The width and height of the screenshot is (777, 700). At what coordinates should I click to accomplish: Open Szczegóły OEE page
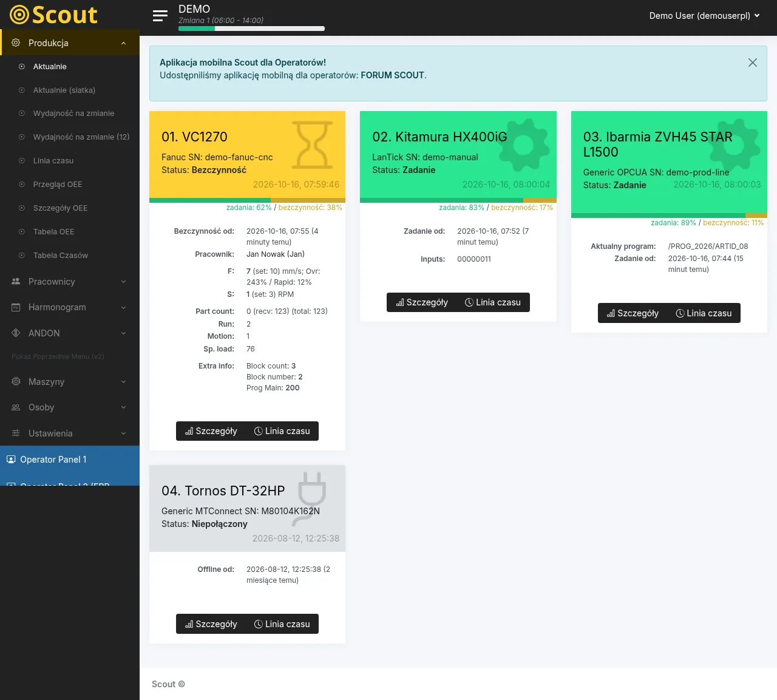[60, 208]
